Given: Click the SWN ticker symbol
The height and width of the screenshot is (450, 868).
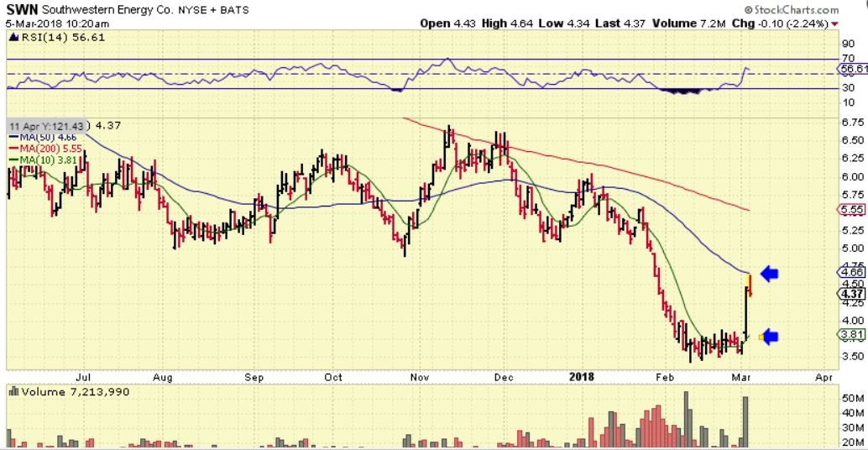Looking at the screenshot, I should [23, 9].
